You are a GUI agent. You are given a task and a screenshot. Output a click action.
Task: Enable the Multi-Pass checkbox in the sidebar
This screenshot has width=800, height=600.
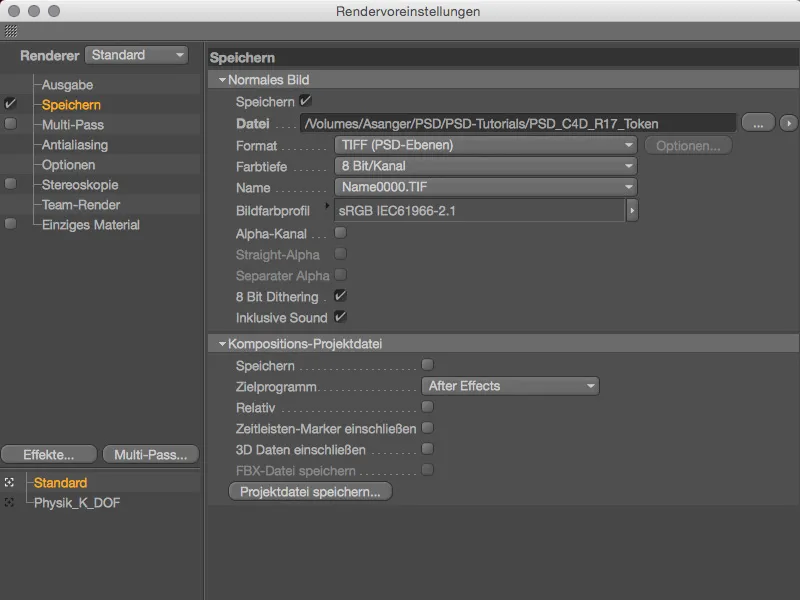(x=10, y=123)
